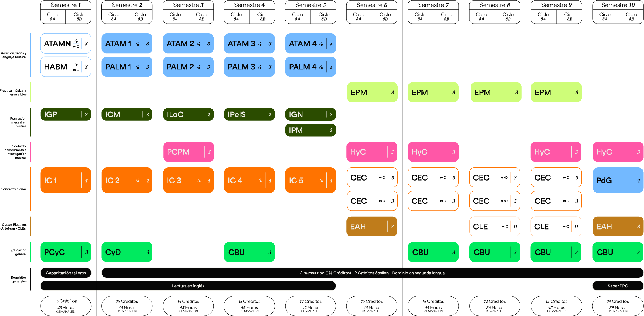Click the dots icon in the ATAMN card
The width and height of the screenshot is (644, 316).
coord(76,46)
